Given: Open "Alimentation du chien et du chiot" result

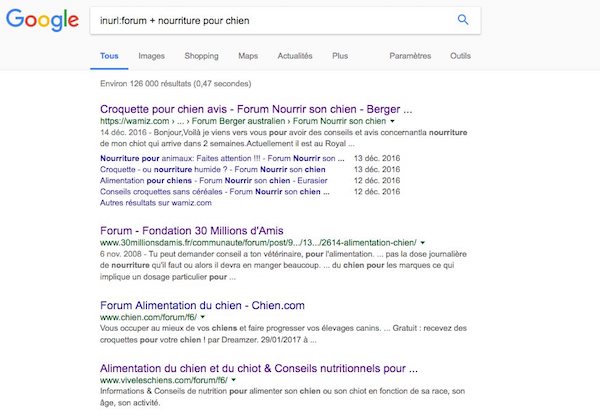Looking at the screenshot, I should pos(259,367).
